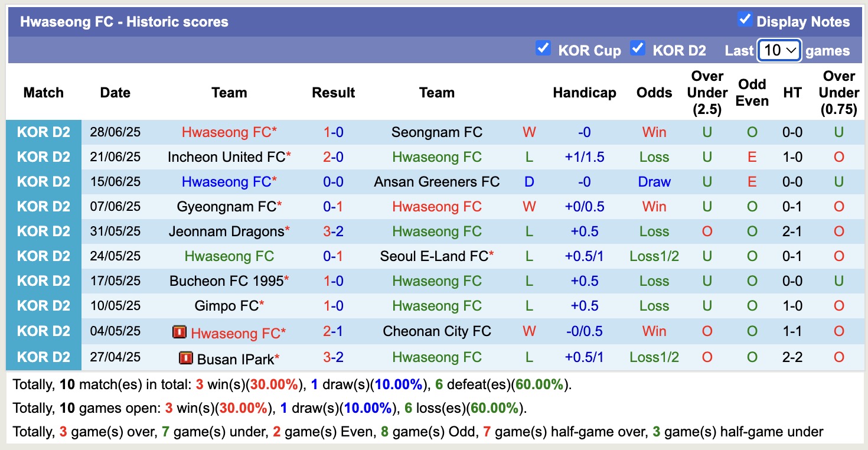The width and height of the screenshot is (868, 450).
Task: Open the Jeonnam Dragons team link
Action: click(x=226, y=231)
